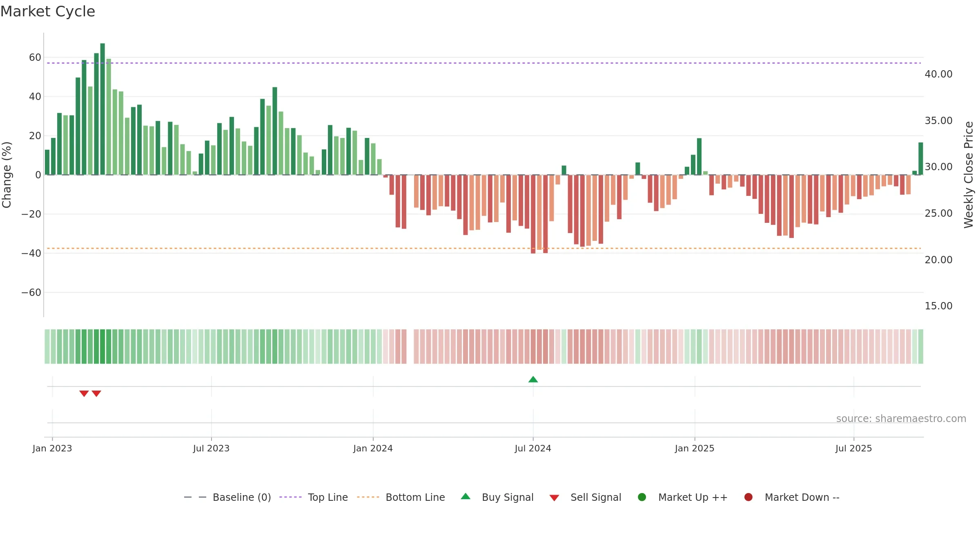Screen dimensions: 980x551
Task: Click the green Buy Signal triangle in the legend
Action: click(x=465, y=496)
